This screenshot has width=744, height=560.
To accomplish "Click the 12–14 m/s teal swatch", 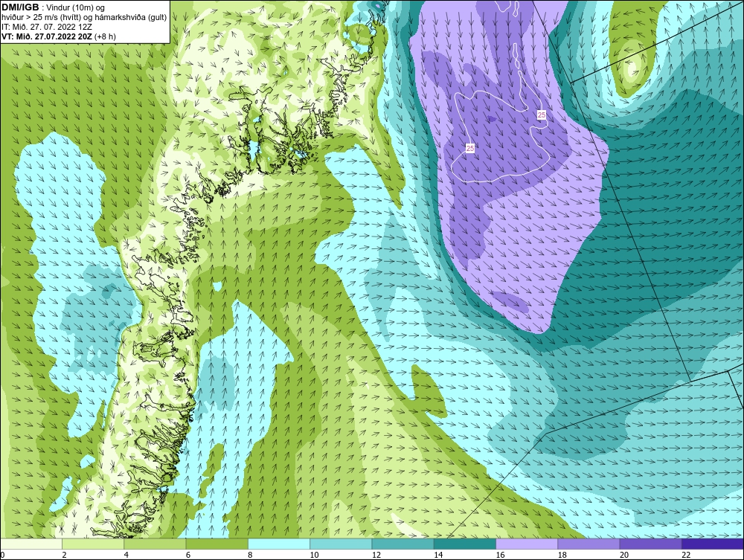I will pyautogui.click(x=403, y=544).
